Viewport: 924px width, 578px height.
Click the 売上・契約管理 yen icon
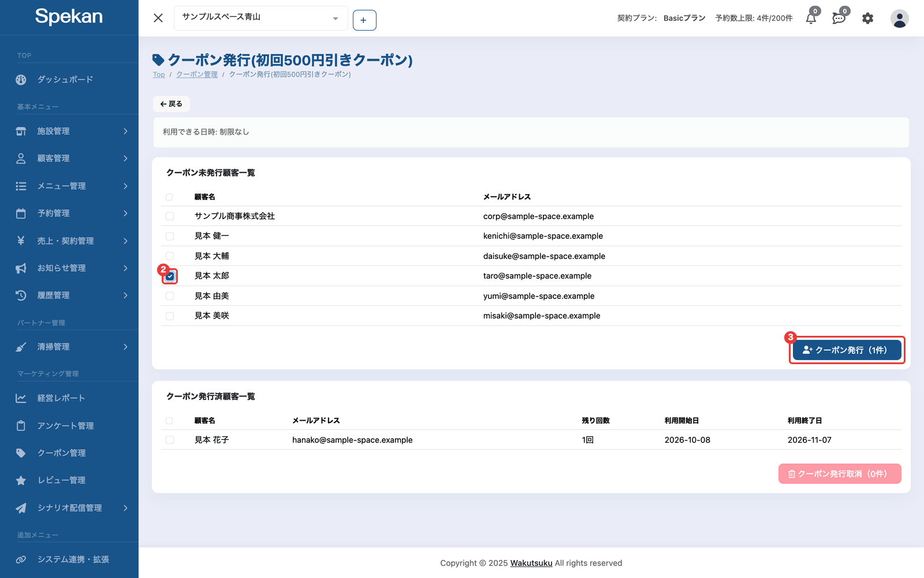[x=21, y=240]
